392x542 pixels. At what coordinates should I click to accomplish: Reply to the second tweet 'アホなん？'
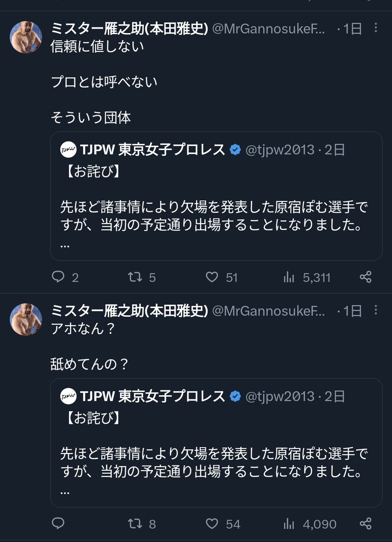58,523
